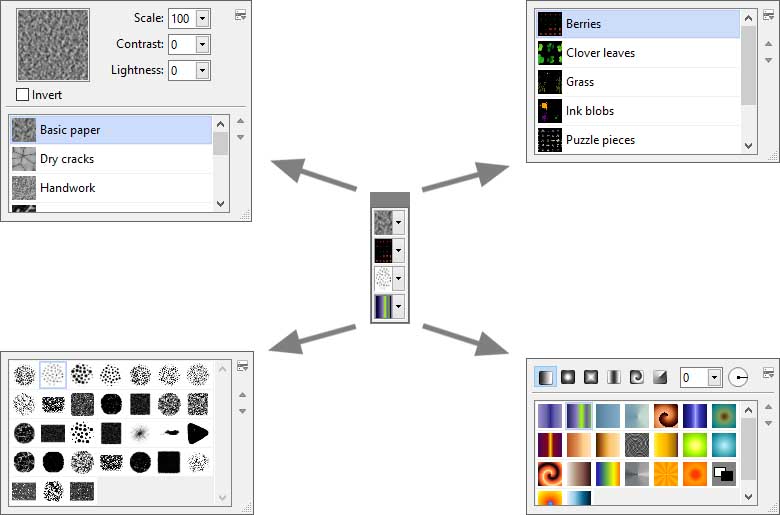Move pattern item up with small up arrow
The image size is (780, 515).
pos(768,44)
